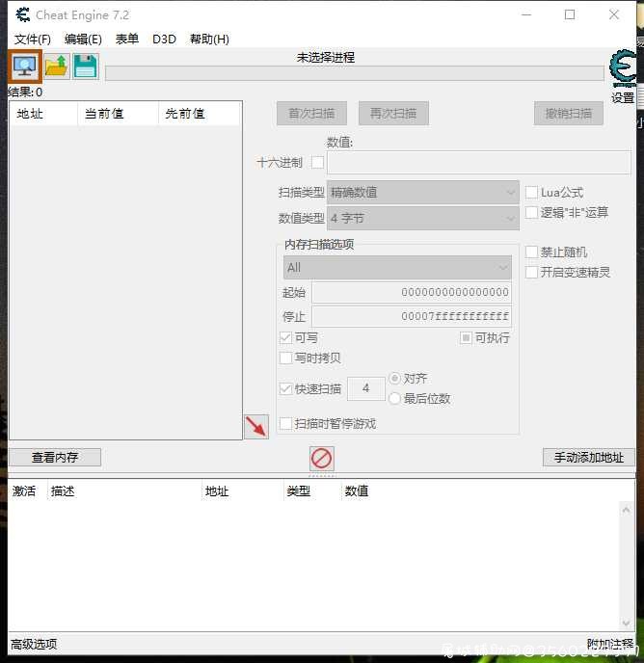
Task: Open the memory region All dropdown
Action: click(397, 268)
